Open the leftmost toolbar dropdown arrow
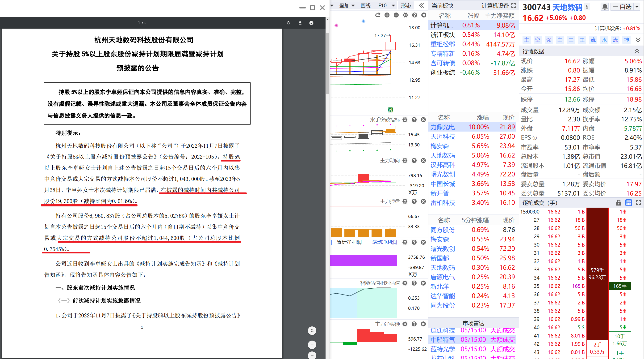Screen dimensions: 644x359 (x=332, y=5)
